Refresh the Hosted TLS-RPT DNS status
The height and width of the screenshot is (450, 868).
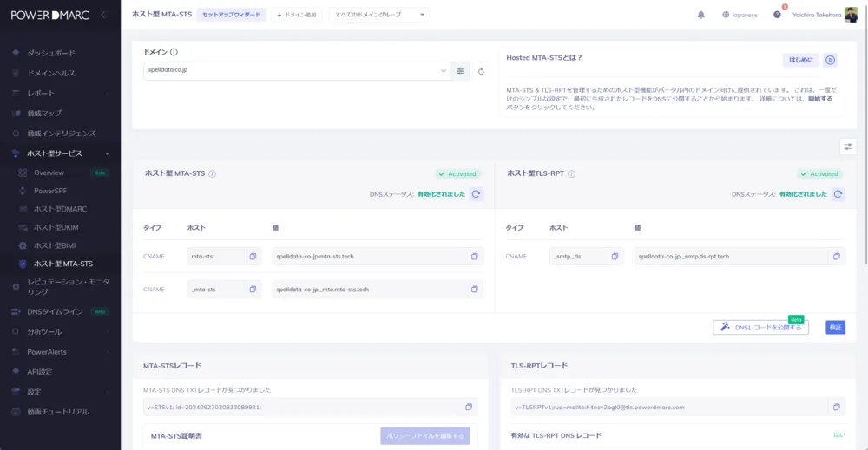838,194
